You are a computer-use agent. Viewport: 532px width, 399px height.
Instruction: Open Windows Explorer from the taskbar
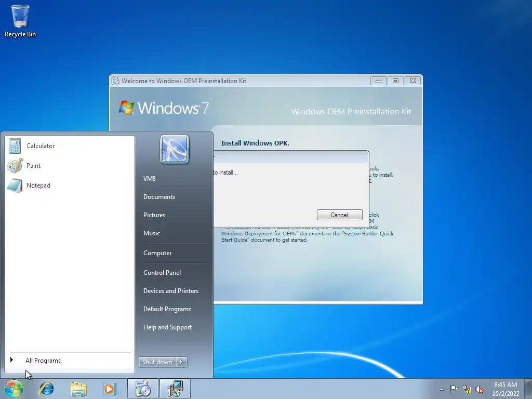point(78,389)
